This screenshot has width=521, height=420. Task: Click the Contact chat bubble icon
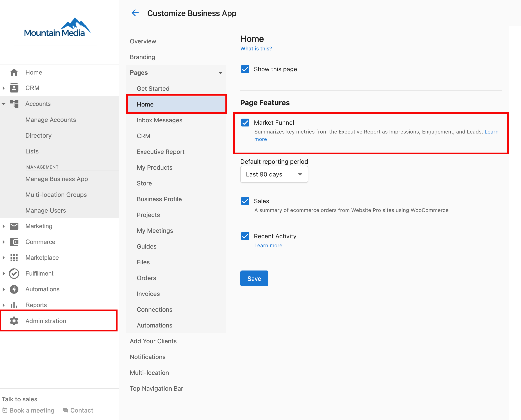[65, 410]
